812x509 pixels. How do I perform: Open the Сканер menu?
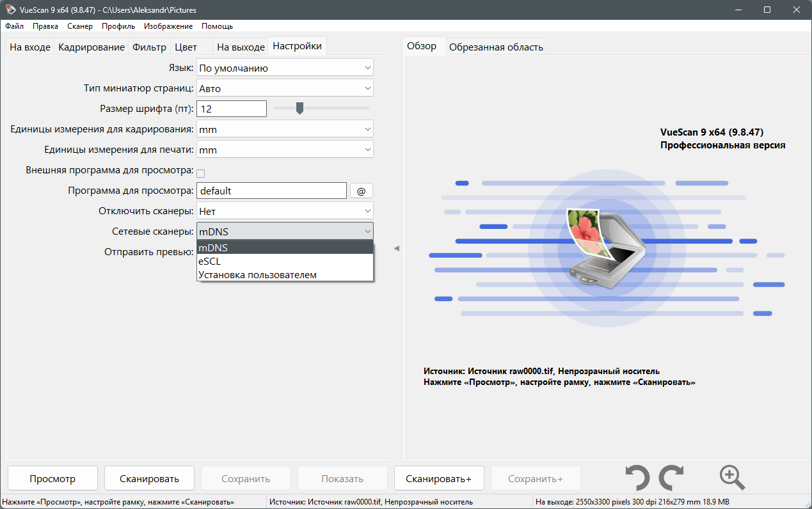tap(80, 26)
